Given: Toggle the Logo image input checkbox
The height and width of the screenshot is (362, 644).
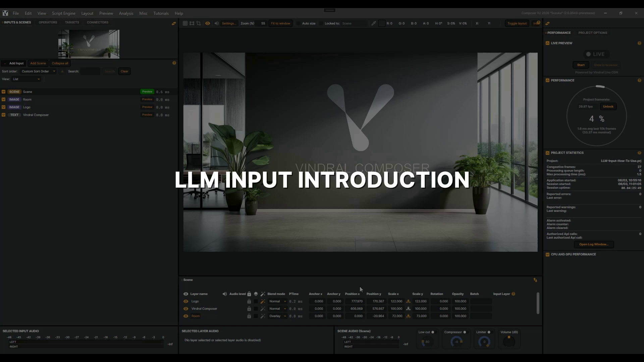Looking at the screenshot, I should pos(3,107).
